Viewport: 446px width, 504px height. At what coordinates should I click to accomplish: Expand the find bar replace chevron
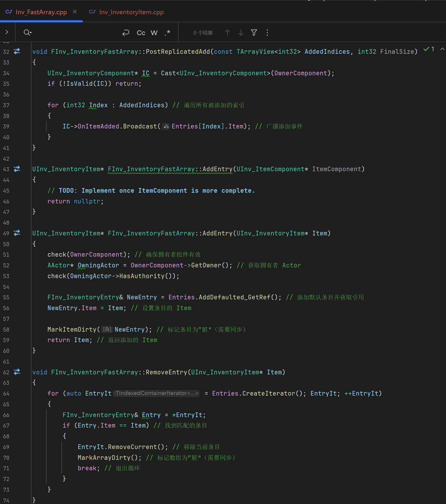tap(7, 32)
